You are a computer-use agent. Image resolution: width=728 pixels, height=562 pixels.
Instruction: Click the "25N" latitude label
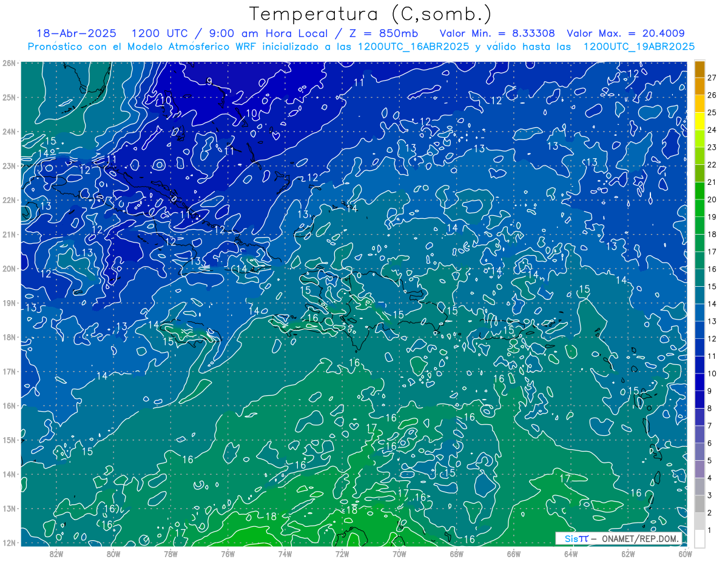9,97
